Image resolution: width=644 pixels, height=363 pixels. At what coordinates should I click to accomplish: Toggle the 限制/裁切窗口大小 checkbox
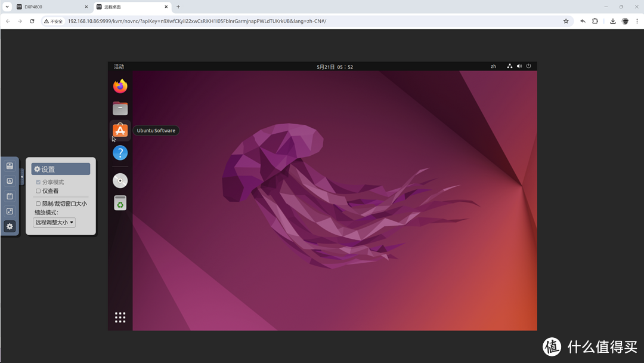click(38, 204)
